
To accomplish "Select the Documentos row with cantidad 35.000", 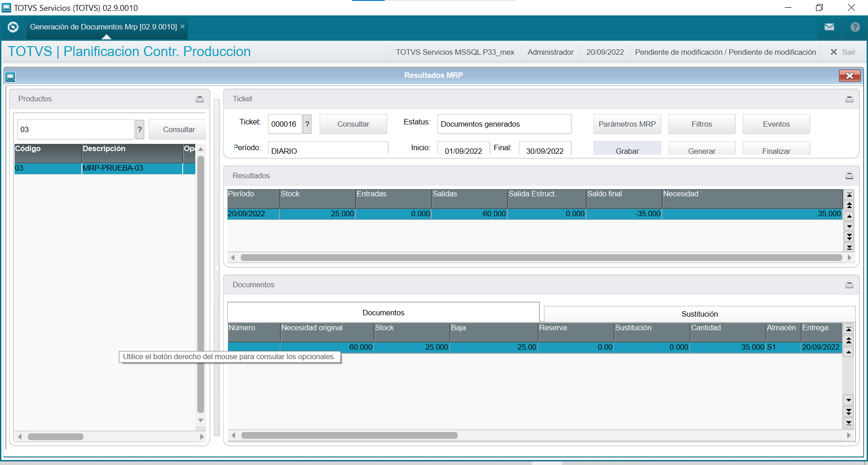I will [534, 347].
